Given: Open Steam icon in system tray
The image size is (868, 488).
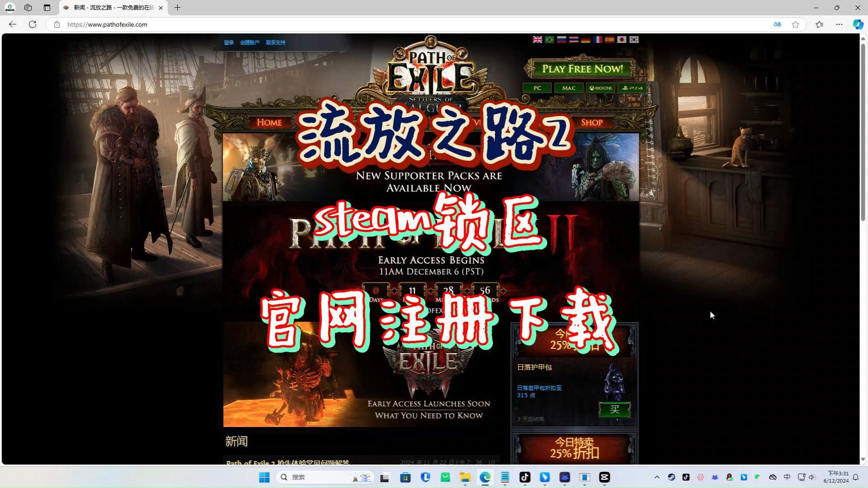Looking at the screenshot, I should click(x=671, y=477).
